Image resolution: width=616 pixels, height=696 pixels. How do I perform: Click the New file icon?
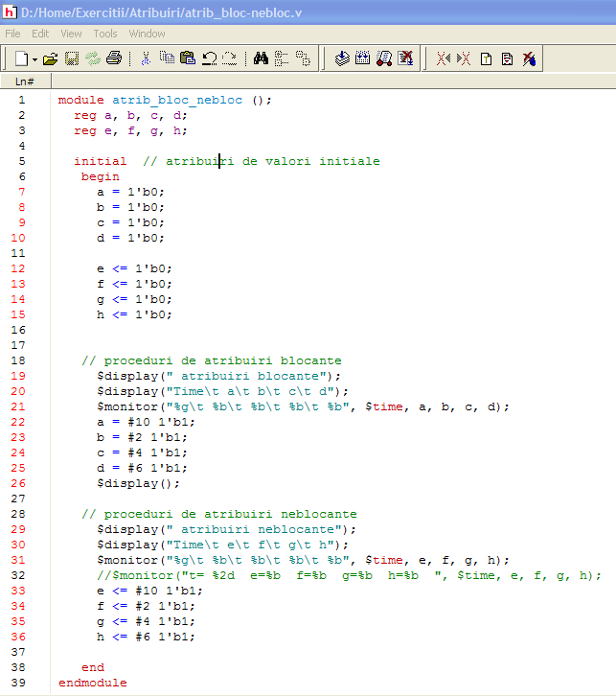[21, 58]
